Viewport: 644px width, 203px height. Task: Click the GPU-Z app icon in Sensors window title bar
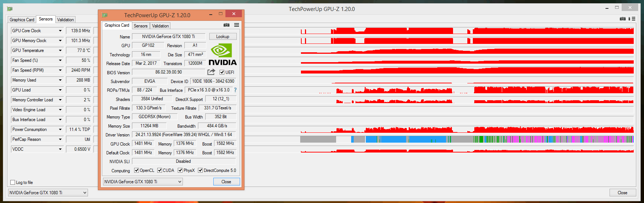click(x=10, y=9)
